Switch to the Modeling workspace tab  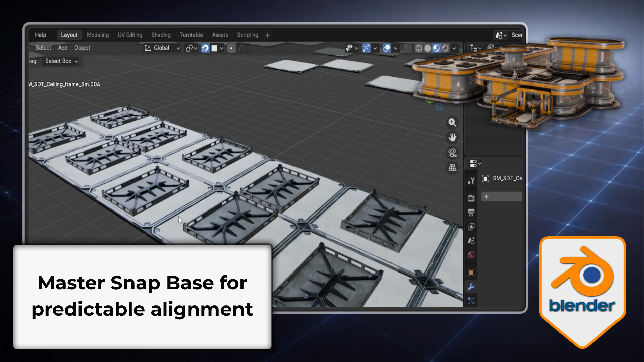[98, 35]
